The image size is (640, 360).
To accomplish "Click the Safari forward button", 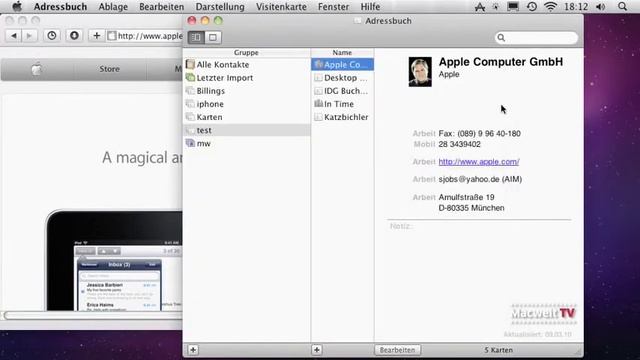I will tap(29, 36).
